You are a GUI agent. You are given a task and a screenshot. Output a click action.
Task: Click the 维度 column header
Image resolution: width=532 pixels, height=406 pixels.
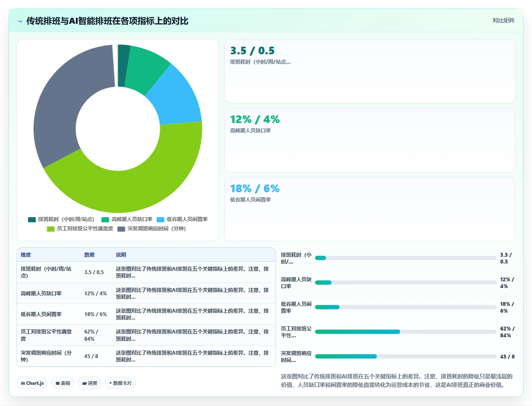26,255
